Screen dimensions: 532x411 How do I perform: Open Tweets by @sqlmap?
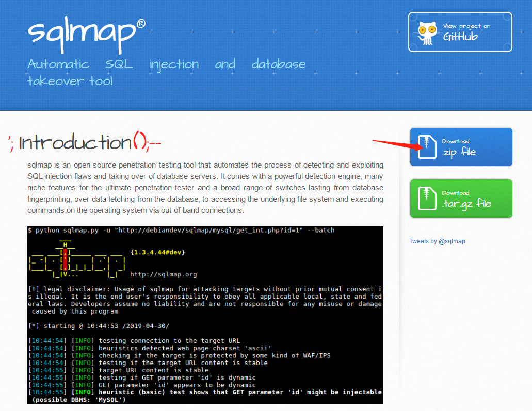(x=437, y=241)
